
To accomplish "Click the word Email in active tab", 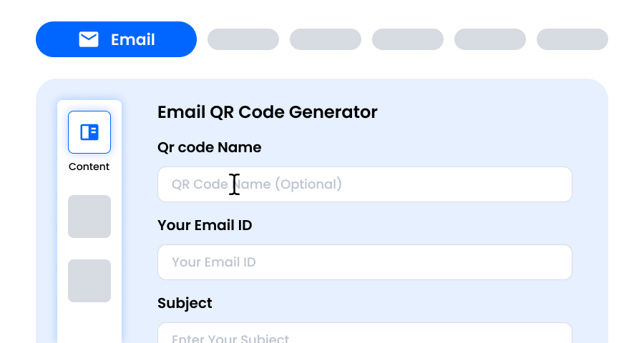I will [x=133, y=39].
